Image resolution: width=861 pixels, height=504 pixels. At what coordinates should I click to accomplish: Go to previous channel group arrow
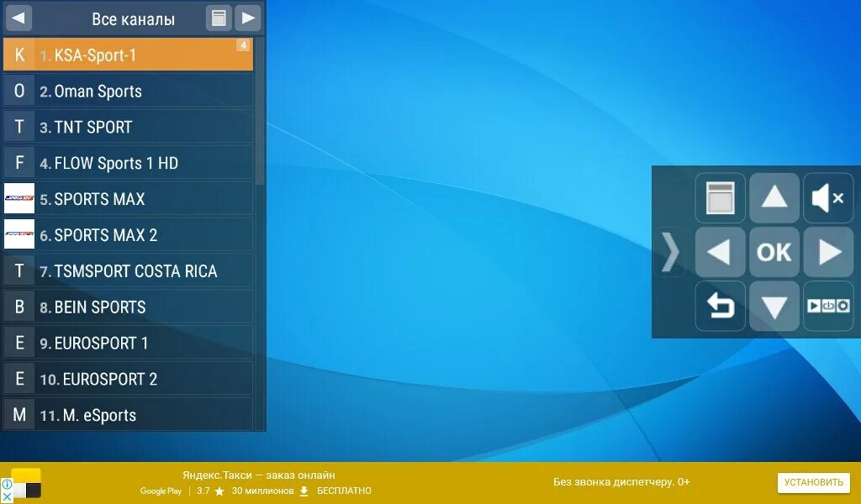(18, 18)
